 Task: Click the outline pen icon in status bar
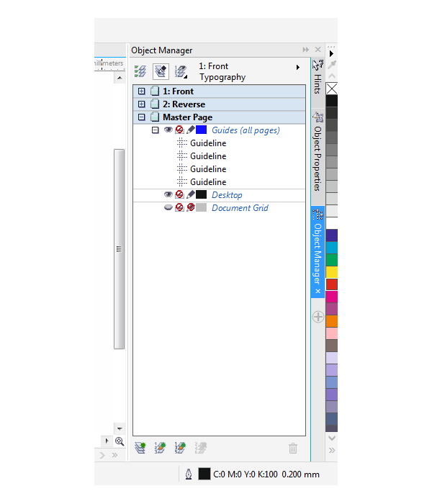tap(189, 474)
